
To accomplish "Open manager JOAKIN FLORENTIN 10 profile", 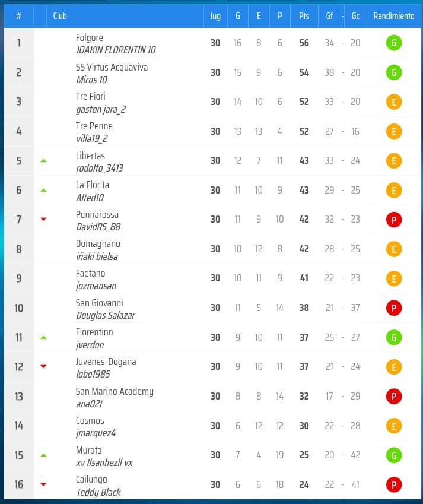I will pyautogui.click(x=116, y=50).
